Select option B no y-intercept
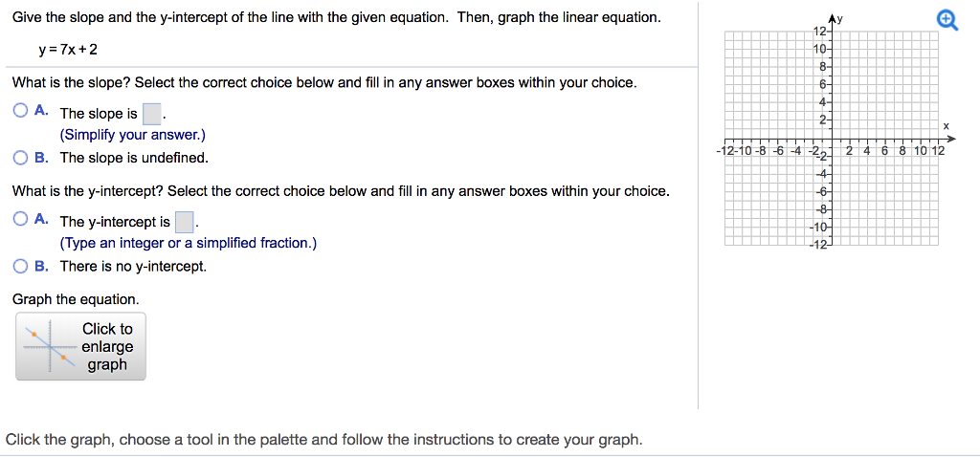 pyautogui.click(x=21, y=267)
